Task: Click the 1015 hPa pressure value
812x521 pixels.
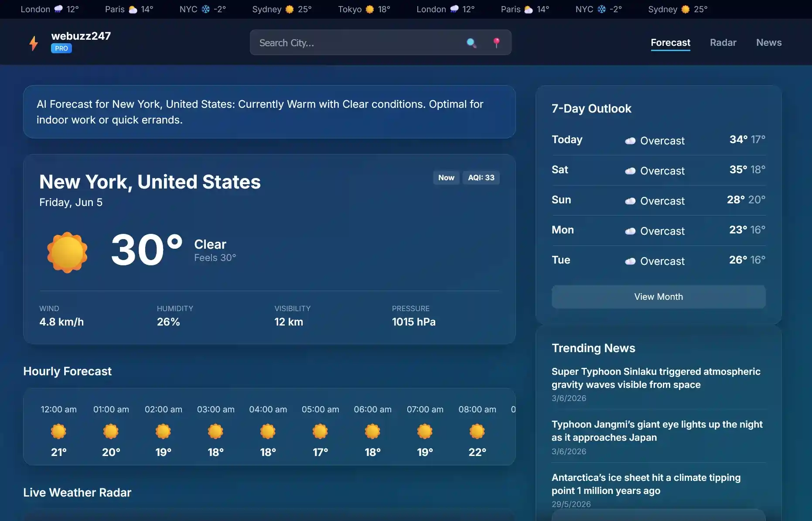Action: click(414, 322)
